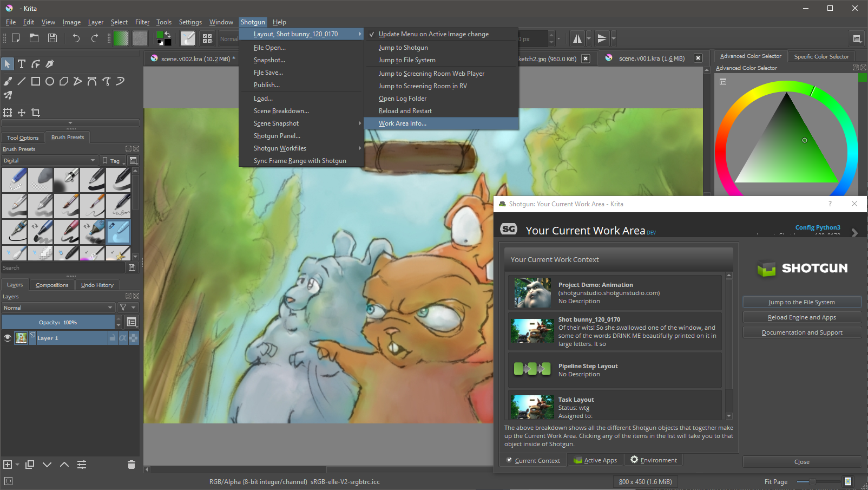Select the Crop tool
868x490 pixels.
point(36,113)
